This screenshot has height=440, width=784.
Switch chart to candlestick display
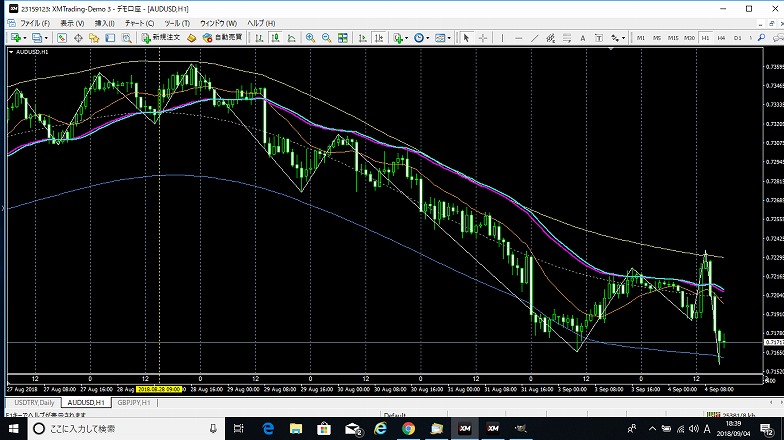pos(276,37)
